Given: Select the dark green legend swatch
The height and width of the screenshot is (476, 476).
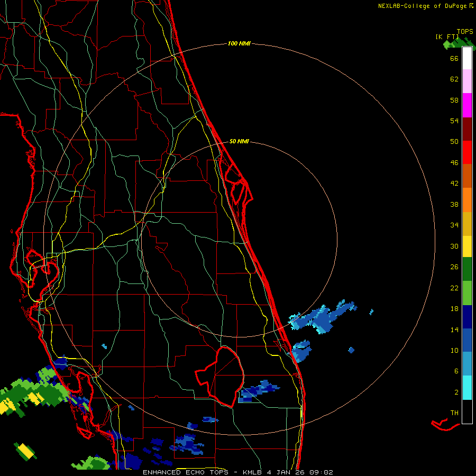Looking at the screenshot, I should pyautogui.click(x=467, y=269).
